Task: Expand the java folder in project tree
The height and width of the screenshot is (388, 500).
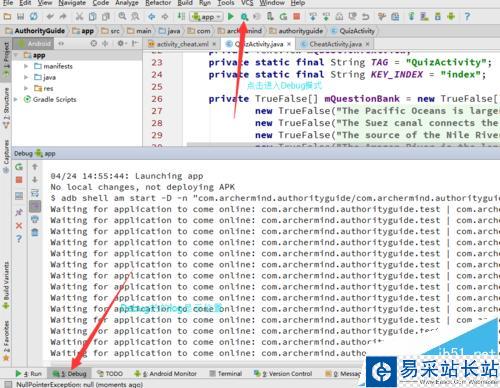Action: point(26,77)
